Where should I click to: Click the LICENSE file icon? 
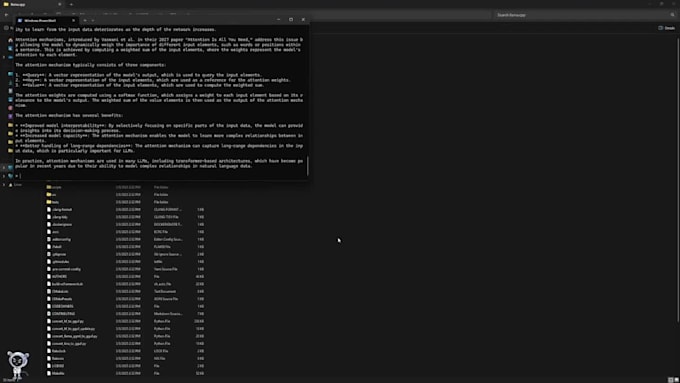coord(49,366)
